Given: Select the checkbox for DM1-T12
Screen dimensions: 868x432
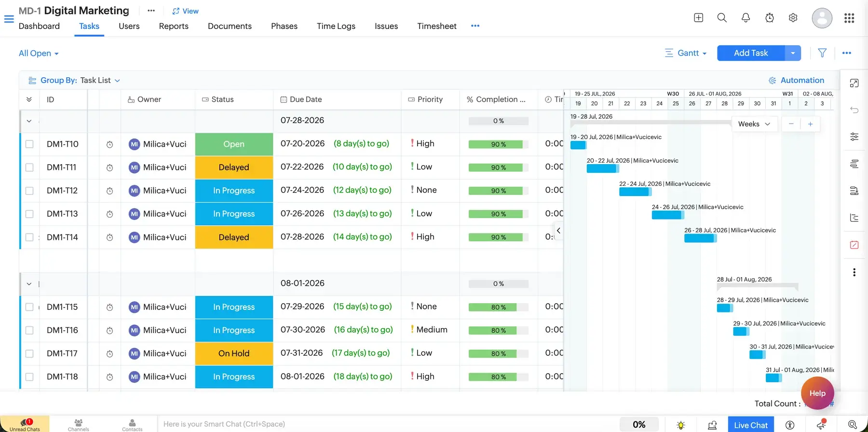Looking at the screenshot, I should pos(29,191).
